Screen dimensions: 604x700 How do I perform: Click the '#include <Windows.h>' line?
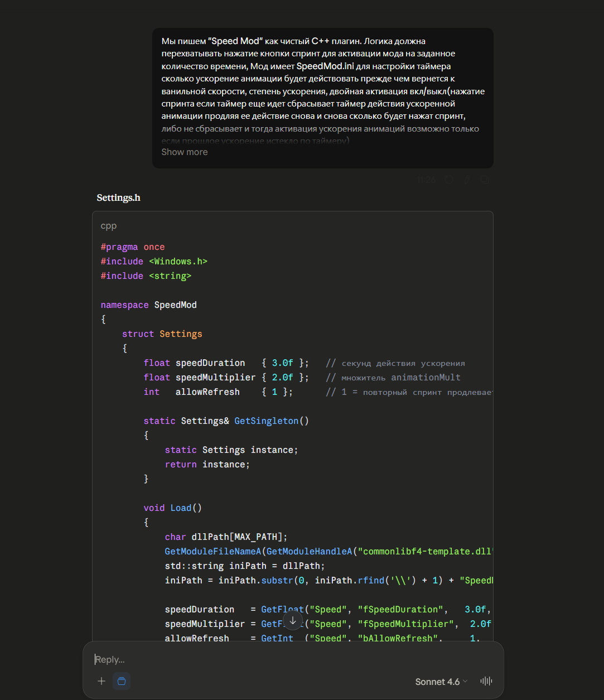point(154,262)
